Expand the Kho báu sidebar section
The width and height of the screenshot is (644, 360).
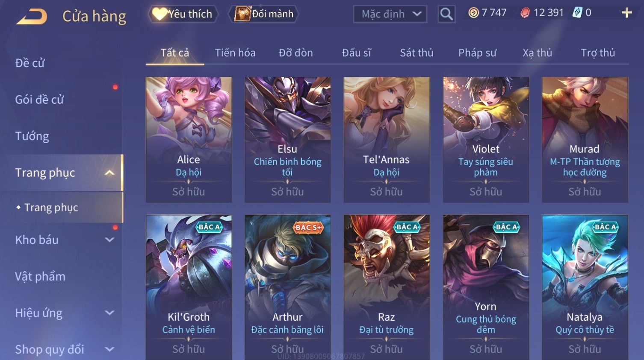click(x=109, y=240)
